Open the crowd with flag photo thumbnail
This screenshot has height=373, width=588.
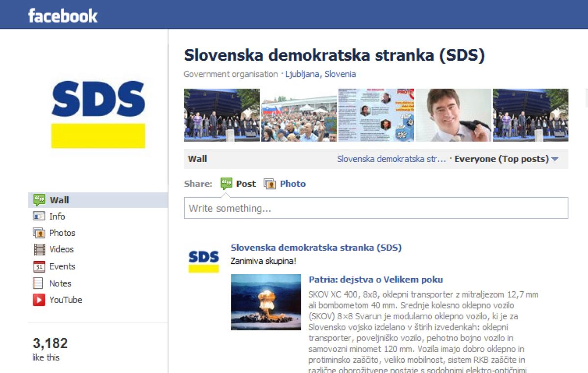[299, 115]
